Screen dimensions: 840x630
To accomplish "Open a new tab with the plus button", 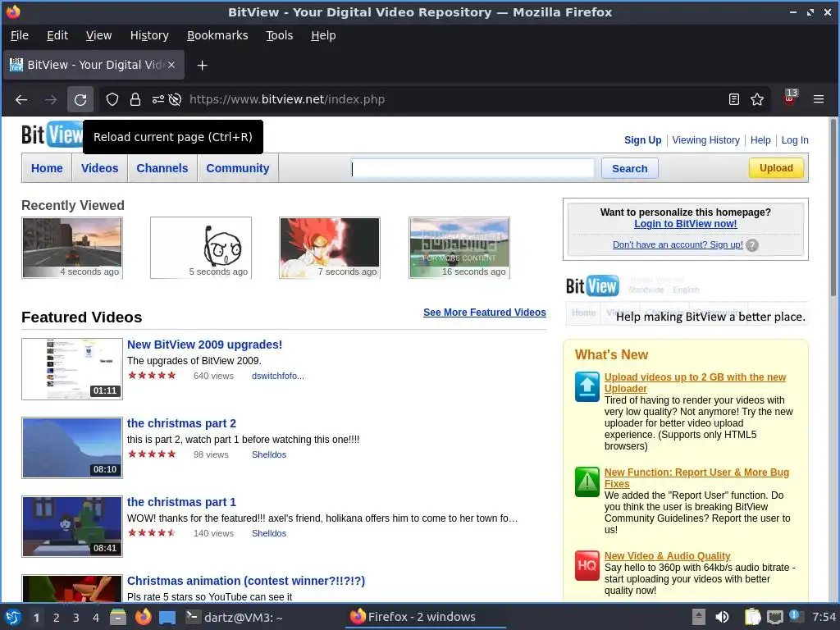I will pyautogui.click(x=202, y=66).
